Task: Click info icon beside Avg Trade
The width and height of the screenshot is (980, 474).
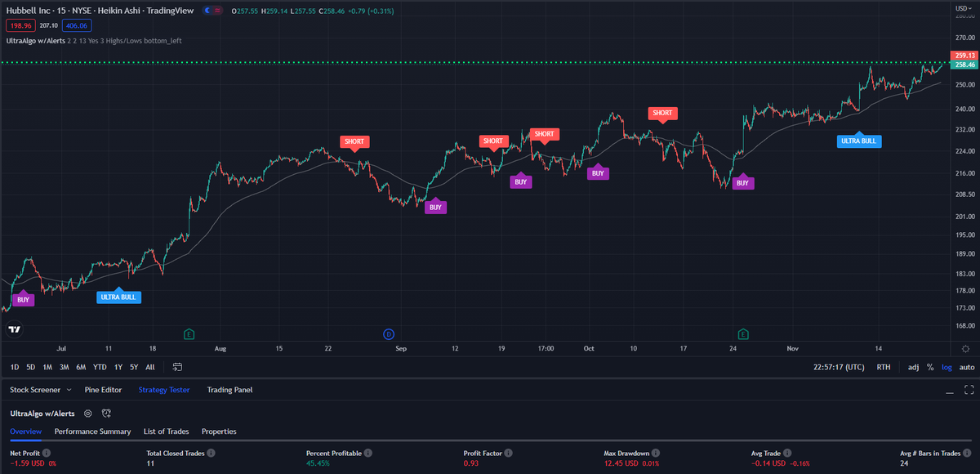Action: 786,452
